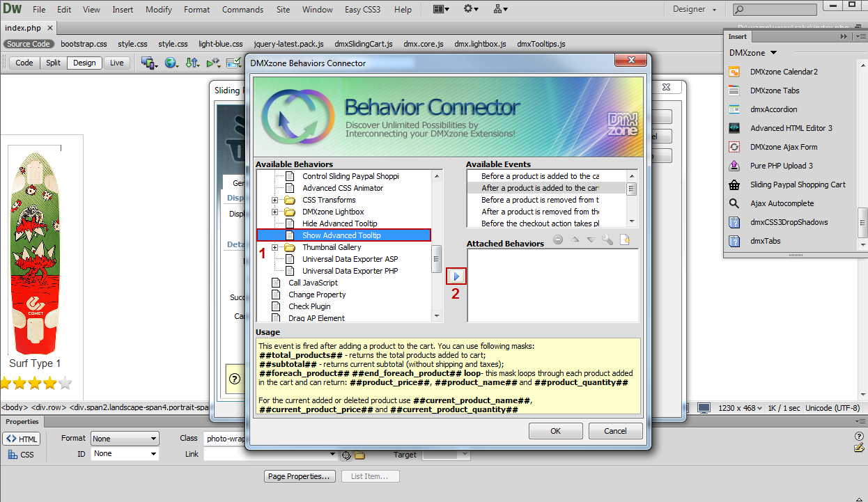This screenshot has height=502, width=868.
Task: Click the Browse for File folder icon
Action: [x=359, y=455]
